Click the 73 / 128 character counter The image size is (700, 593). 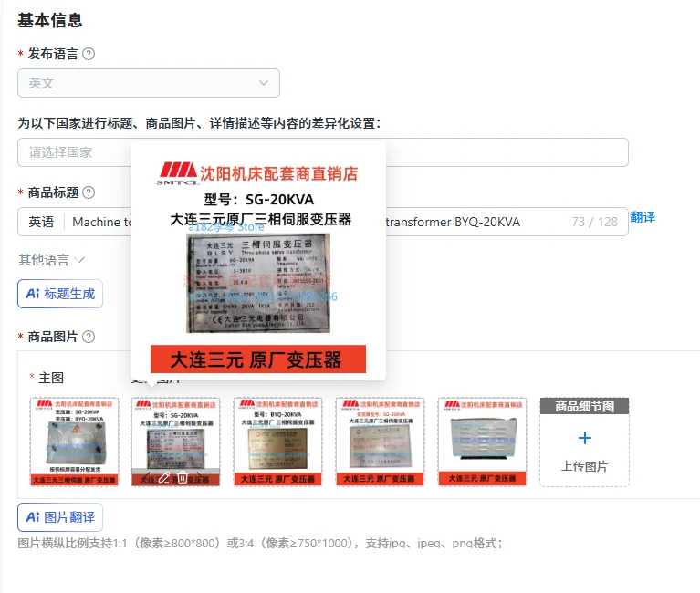595,222
